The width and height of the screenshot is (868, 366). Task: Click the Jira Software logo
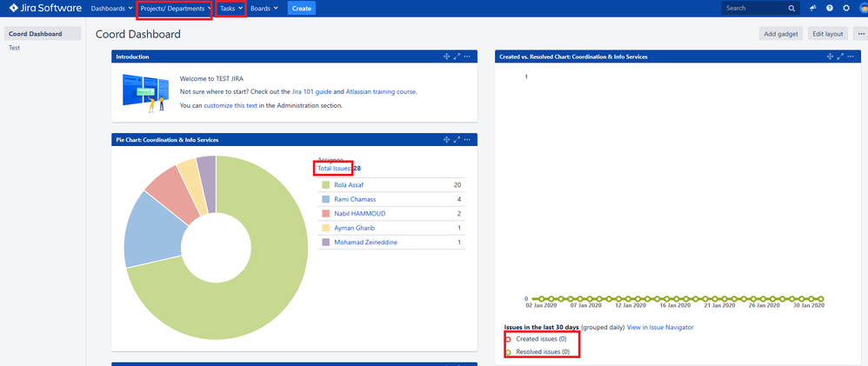coord(45,9)
